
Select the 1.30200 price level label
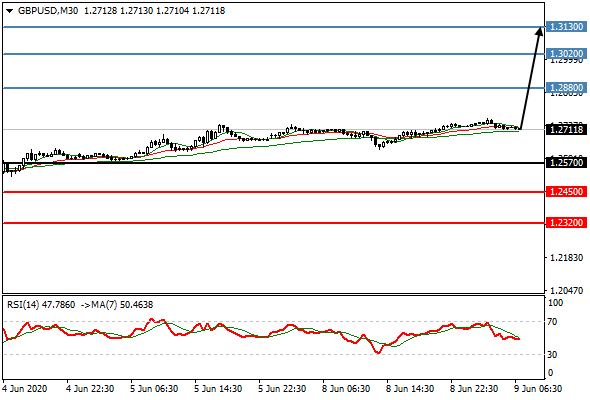pyautogui.click(x=566, y=54)
